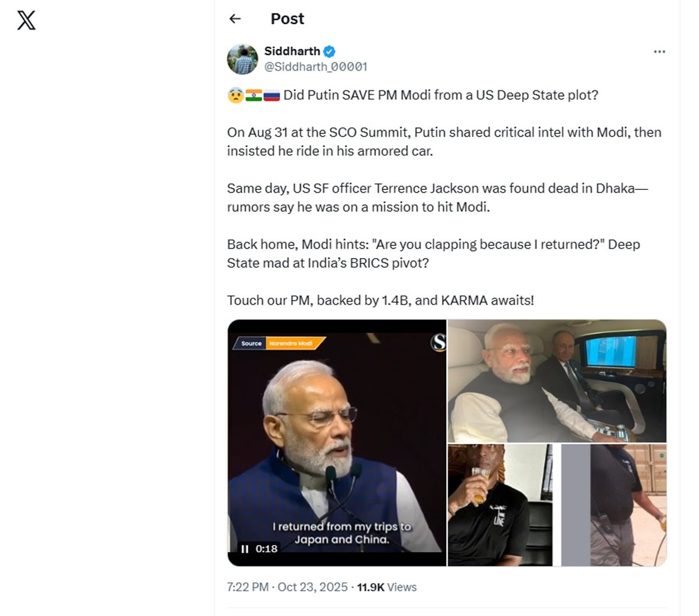View the 11.9K Views count details
699x616 pixels.
pyautogui.click(x=387, y=587)
